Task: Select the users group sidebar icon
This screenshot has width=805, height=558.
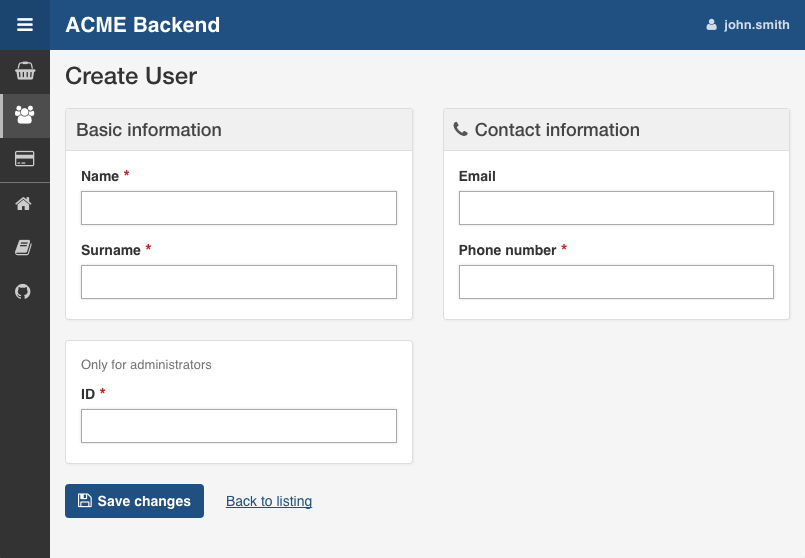Action: coord(25,115)
